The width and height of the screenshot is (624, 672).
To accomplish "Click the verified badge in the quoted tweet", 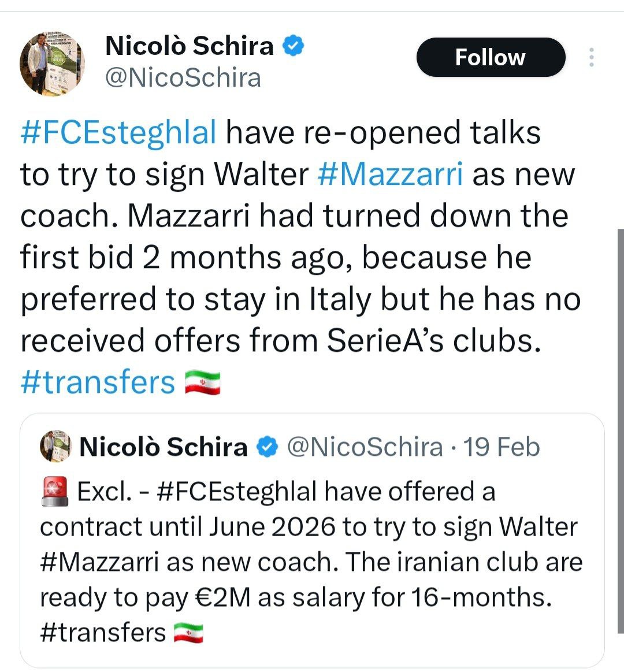I will click(x=267, y=447).
